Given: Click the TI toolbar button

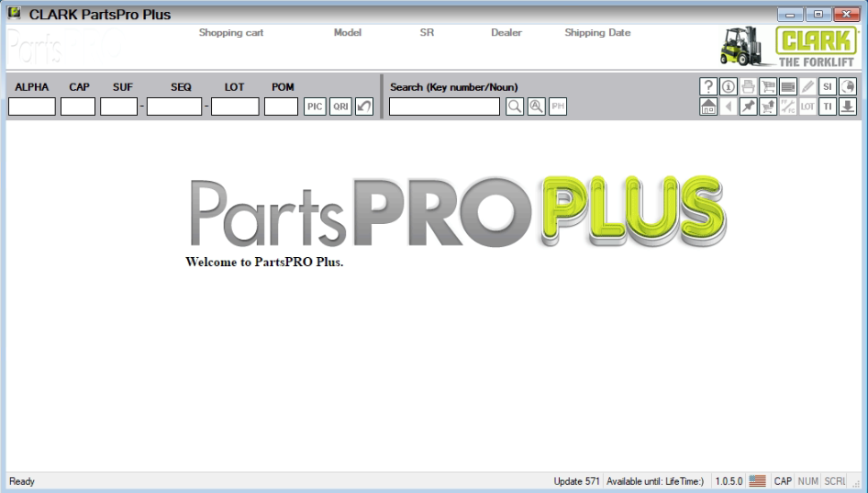Looking at the screenshot, I should click(828, 106).
